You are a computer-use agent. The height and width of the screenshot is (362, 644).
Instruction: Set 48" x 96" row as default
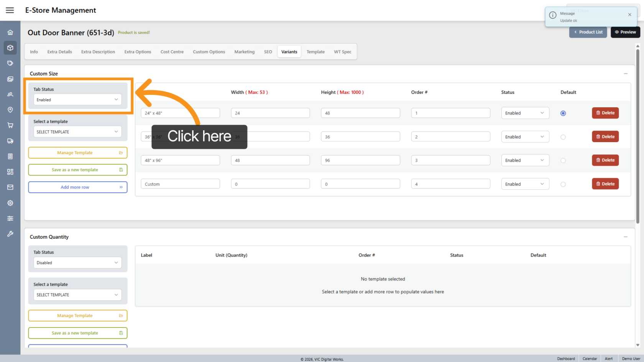click(563, 161)
